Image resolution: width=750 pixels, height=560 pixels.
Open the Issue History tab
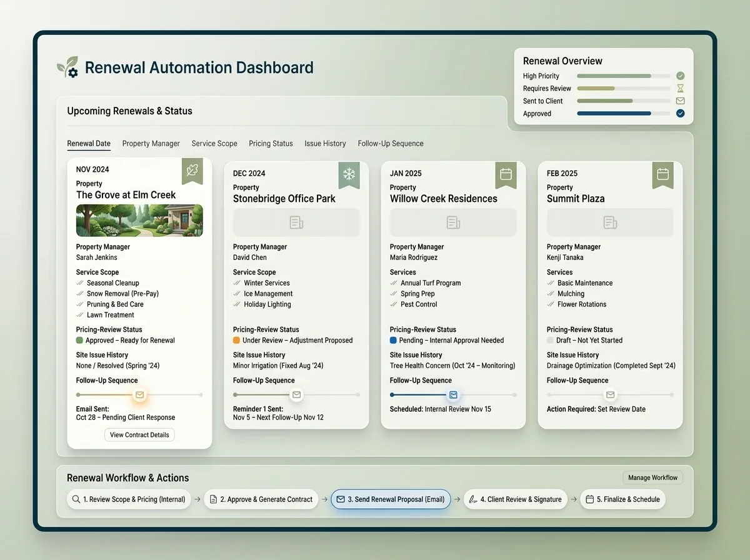pos(325,144)
